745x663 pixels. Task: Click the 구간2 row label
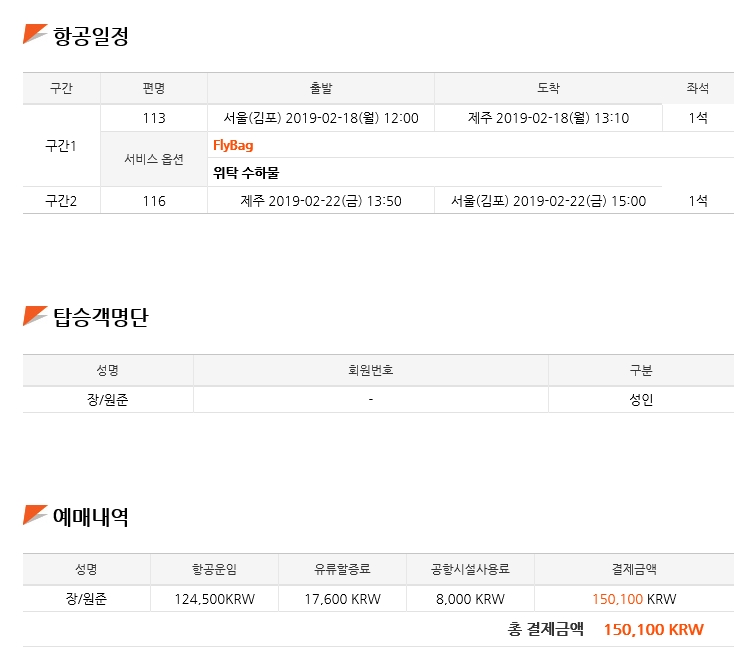61,201
